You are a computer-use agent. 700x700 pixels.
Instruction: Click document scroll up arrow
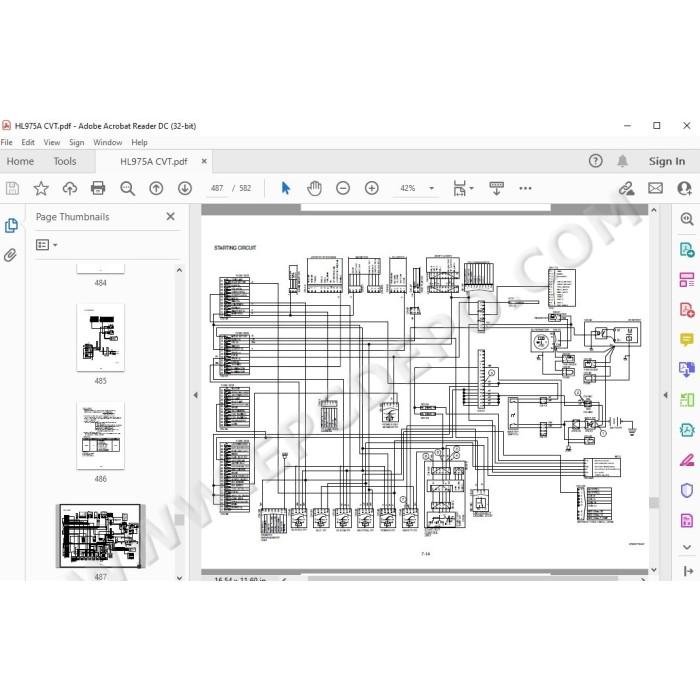click(654, 209)
